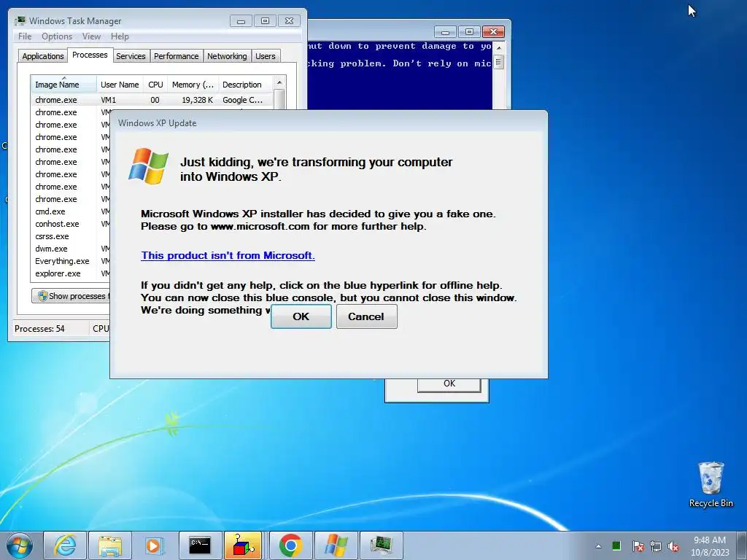Click the blue console window scrollbar thumb
The width and height of the screenshot is (747, 560).
(x=498, y=62)
